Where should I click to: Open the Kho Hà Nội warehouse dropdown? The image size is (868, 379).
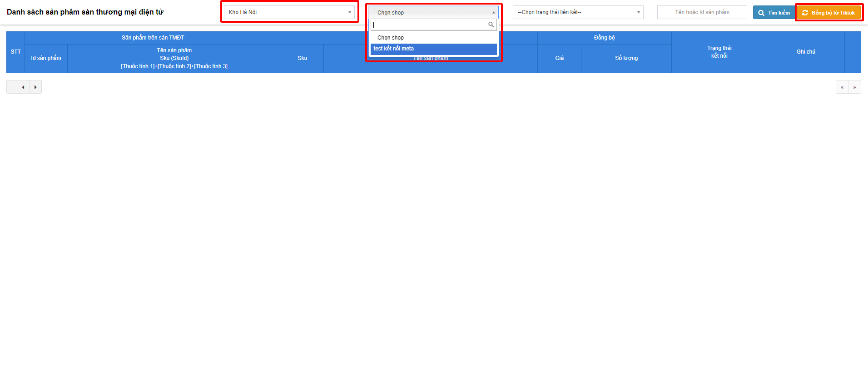click(x=289, y=12)
